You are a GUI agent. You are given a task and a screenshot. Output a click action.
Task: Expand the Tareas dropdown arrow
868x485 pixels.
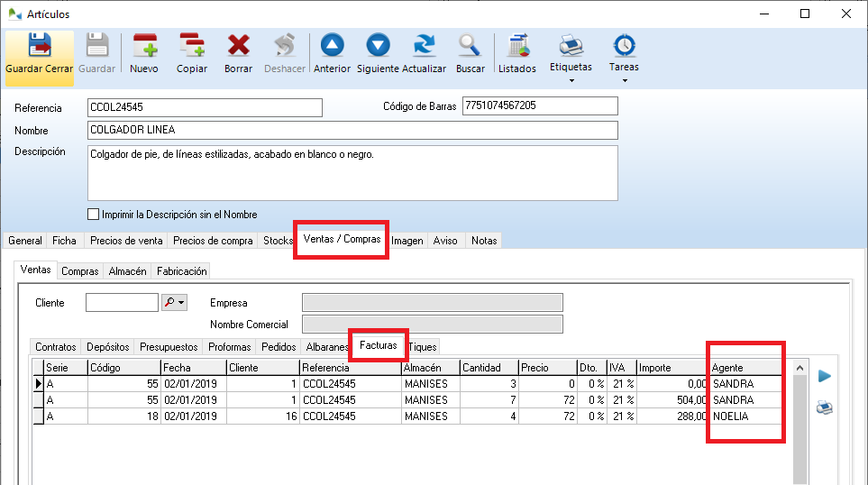pos(624,81)
